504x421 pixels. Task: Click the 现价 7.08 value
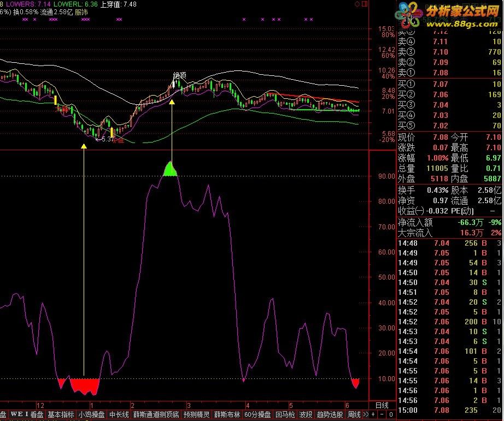point(440,137)
